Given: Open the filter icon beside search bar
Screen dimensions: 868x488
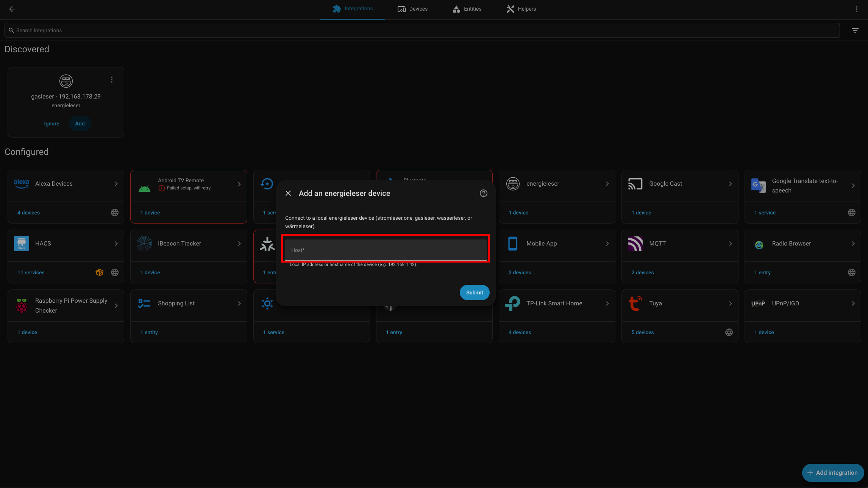Looking at the screenshot, I should coord(855,30).
